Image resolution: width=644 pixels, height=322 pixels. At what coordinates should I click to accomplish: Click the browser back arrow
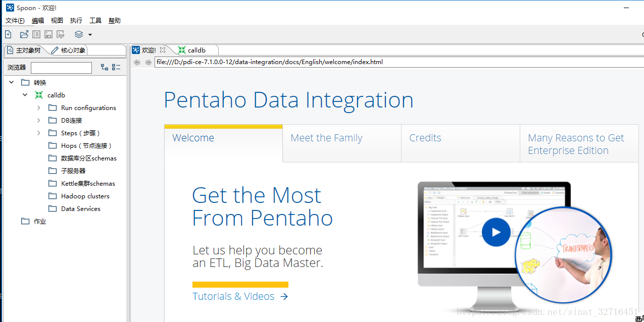pos(137,62)
